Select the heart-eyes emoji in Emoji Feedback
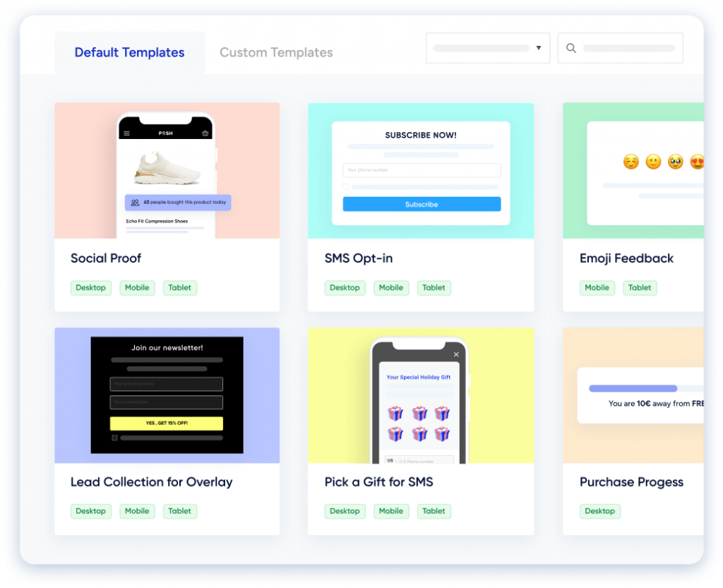The image size is (723, 588). coord(698,162)
